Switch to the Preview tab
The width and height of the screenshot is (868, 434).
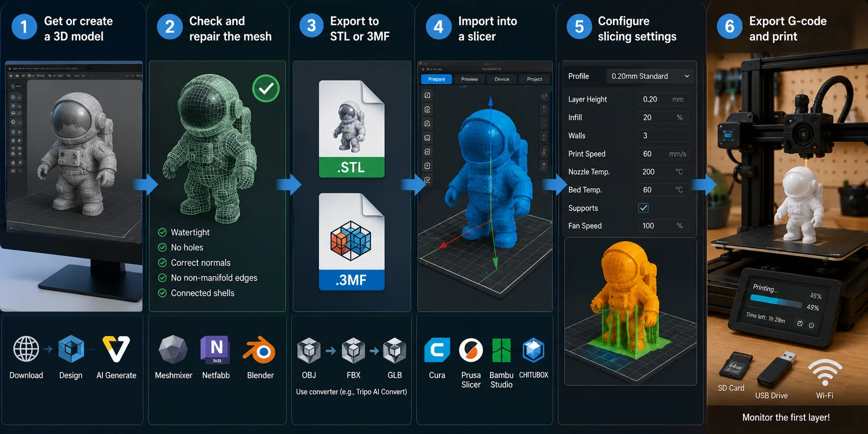coord(469,79)
